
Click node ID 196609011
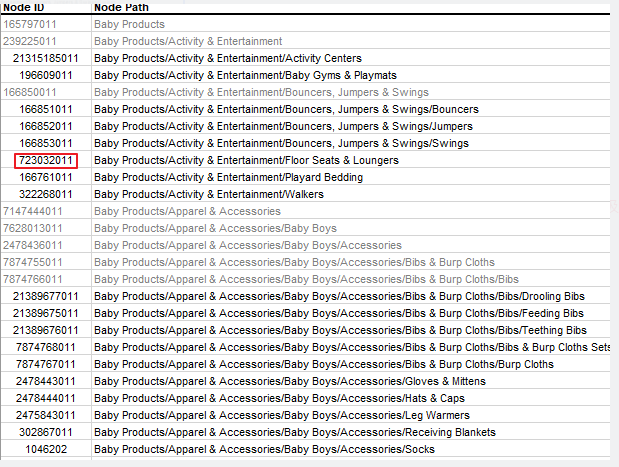pos(46,75)
